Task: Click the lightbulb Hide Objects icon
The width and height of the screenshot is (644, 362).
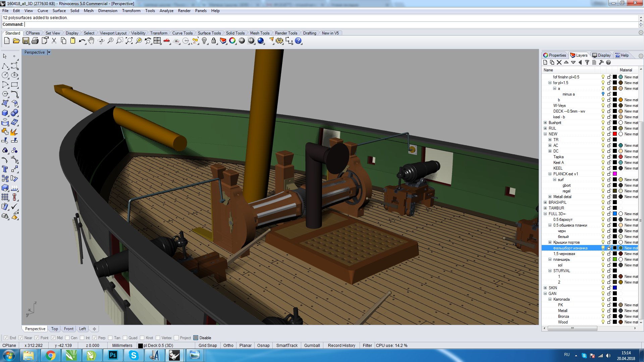Action: click(x=204, y=41)
